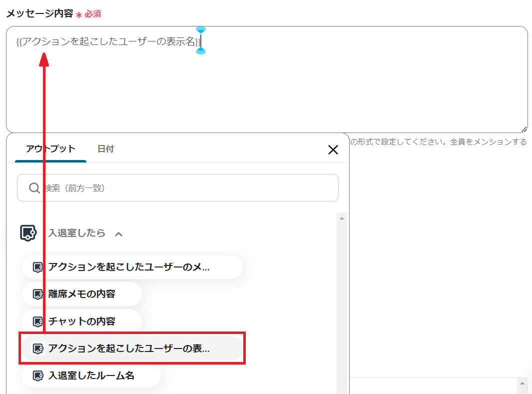This screenshot has height=394, width=532.
Task: Click the 入退室したら section header text
Action: click(77, 233)
